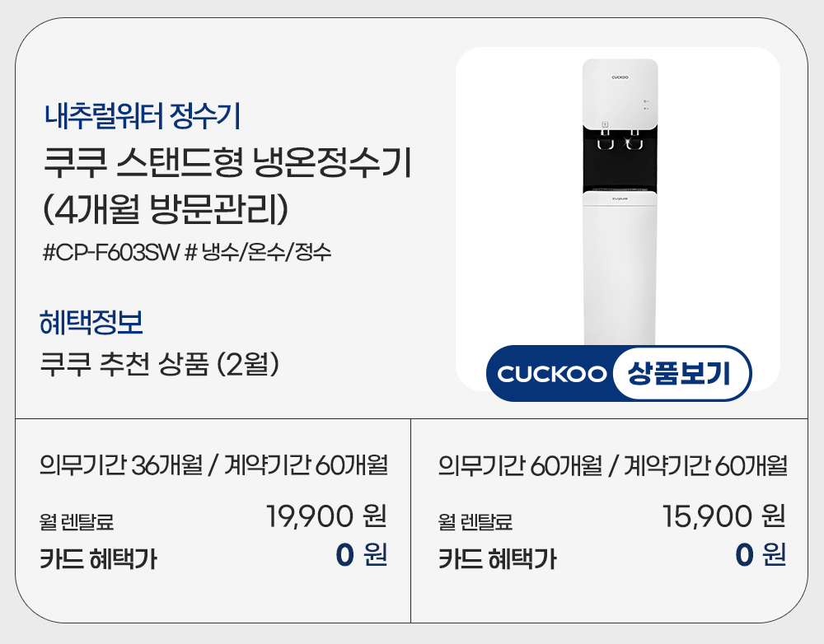Click the 0 원 card price under 19,900 원
Image resolution: width=824 pixels, height=644 pixels.
coord(361,556)
